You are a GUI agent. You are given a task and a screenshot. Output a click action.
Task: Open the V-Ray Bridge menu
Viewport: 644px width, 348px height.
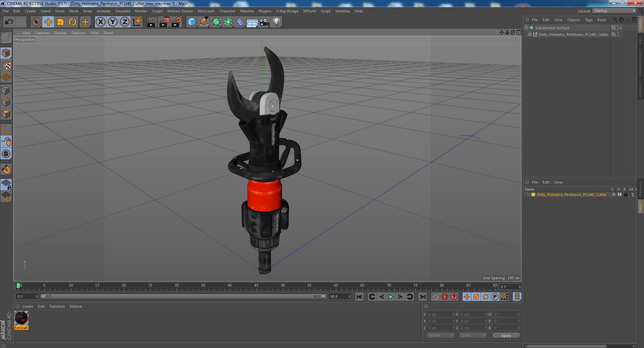287,11
